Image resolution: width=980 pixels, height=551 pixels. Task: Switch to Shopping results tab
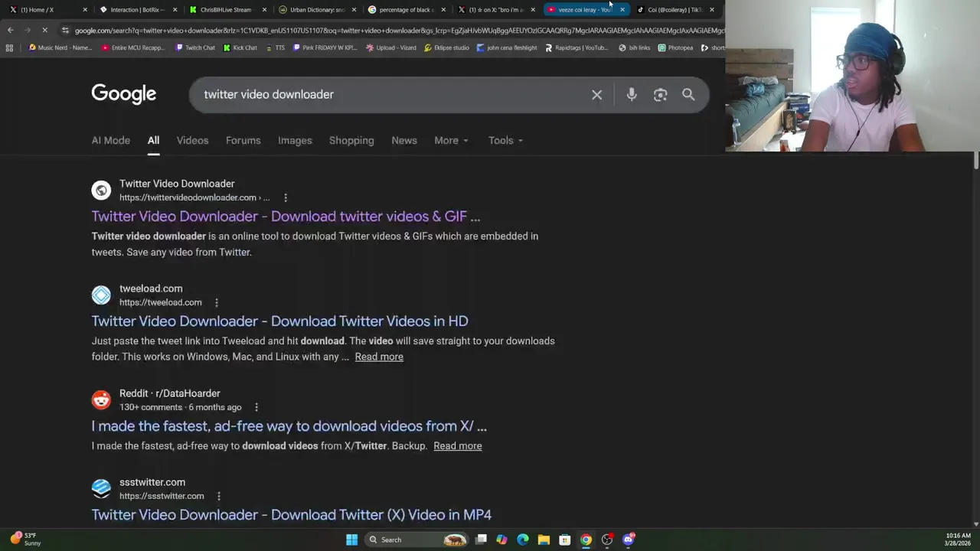(x=351, y=140)
